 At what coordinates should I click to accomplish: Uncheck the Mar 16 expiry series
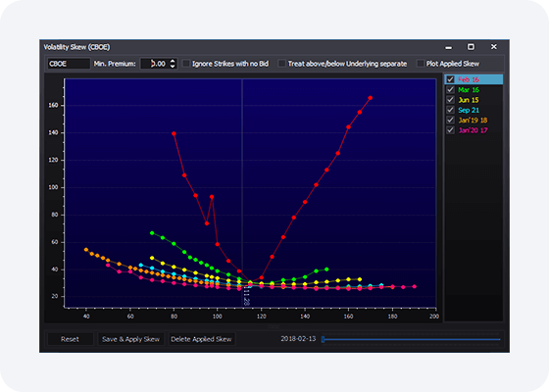point(450,89)
